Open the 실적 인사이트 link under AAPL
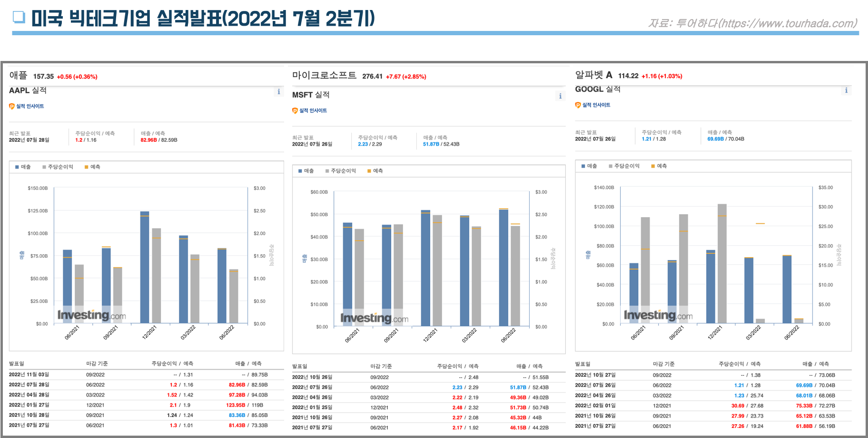 coord(30,106)
